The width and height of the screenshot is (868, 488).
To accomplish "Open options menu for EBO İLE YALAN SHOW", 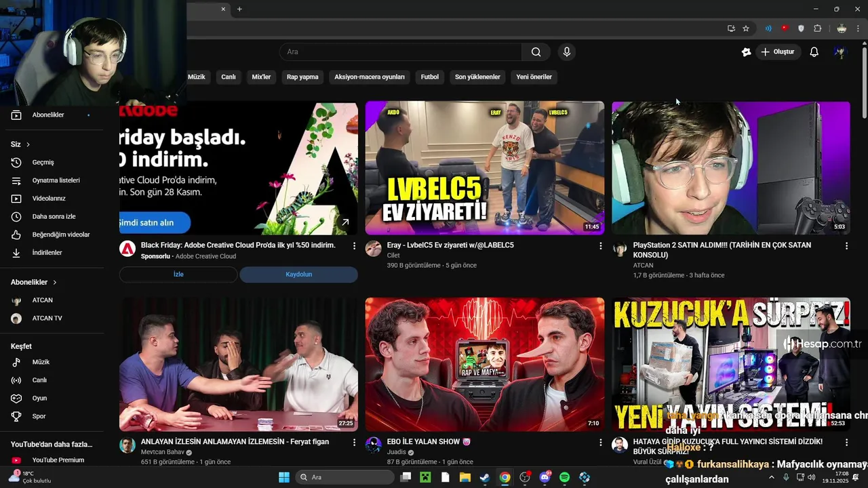I will click(600, 443).
